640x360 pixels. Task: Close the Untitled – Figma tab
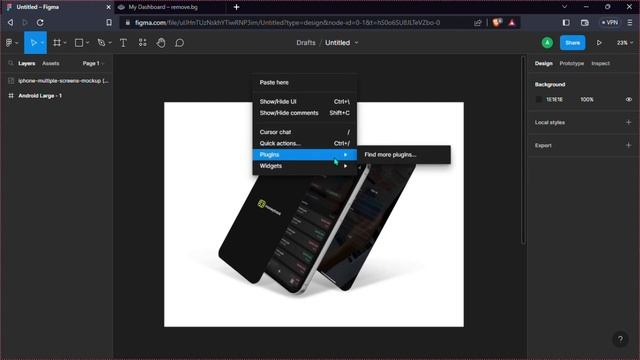coord(109,7)
